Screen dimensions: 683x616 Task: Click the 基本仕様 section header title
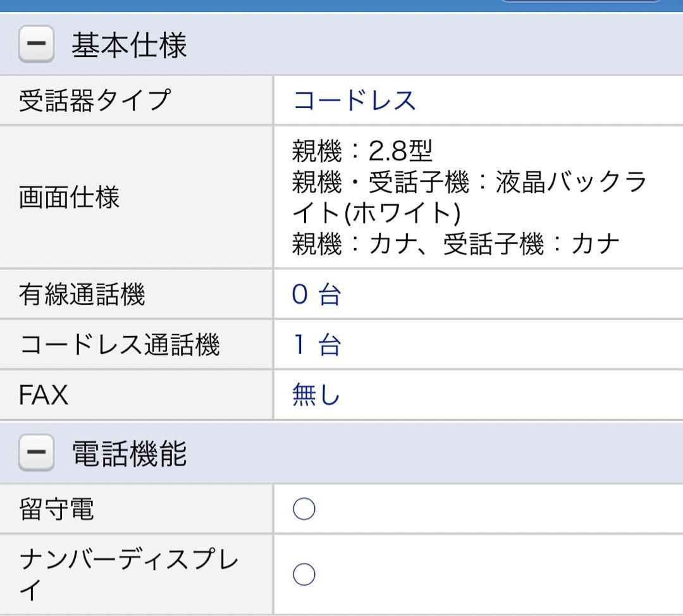coord(129,46)
